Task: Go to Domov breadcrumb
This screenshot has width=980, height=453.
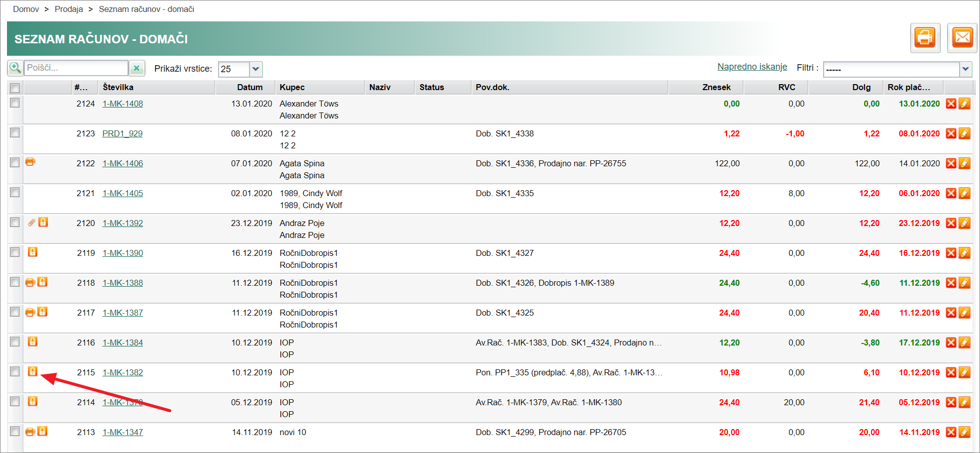Action: [x=26, y=9]
